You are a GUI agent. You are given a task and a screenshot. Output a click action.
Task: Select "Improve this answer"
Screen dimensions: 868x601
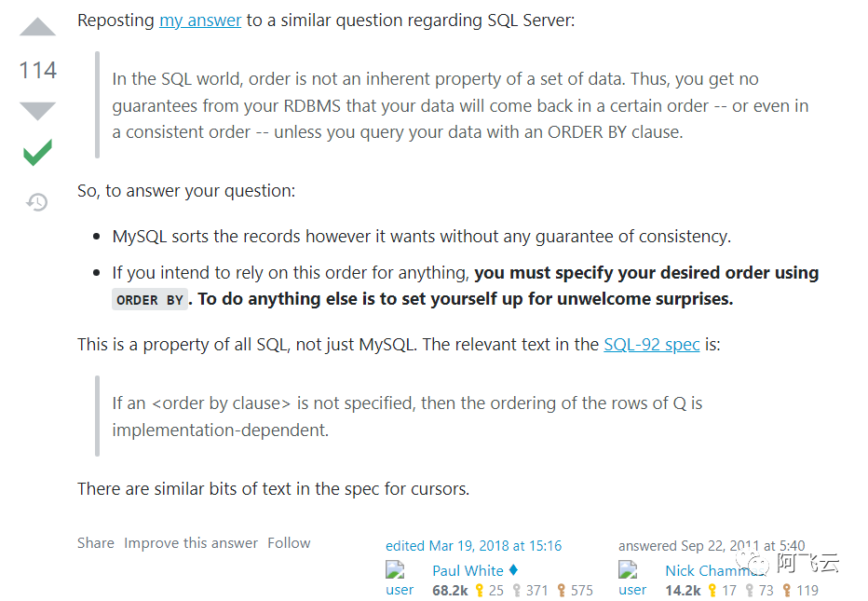click(x=191, y=543)
